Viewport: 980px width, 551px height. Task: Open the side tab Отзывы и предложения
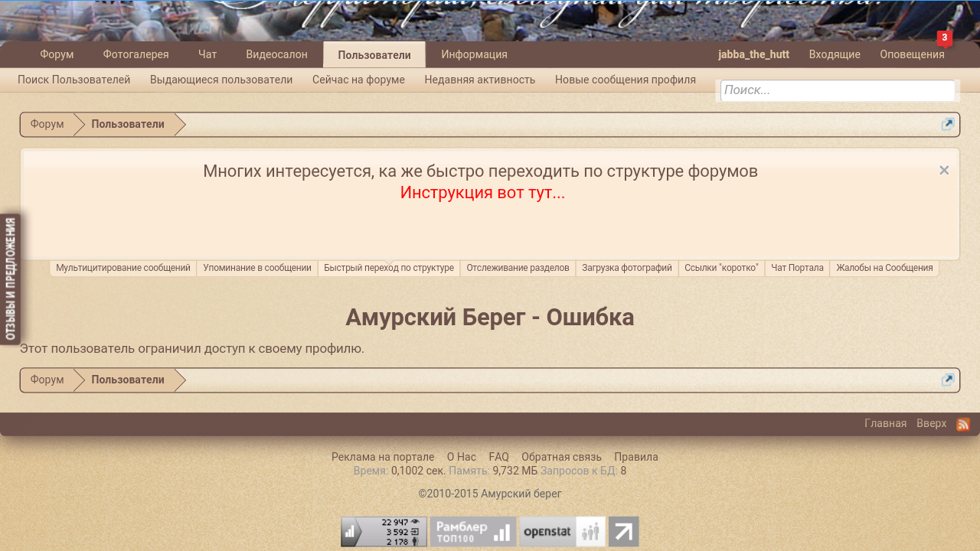click(x=10, y=279)
